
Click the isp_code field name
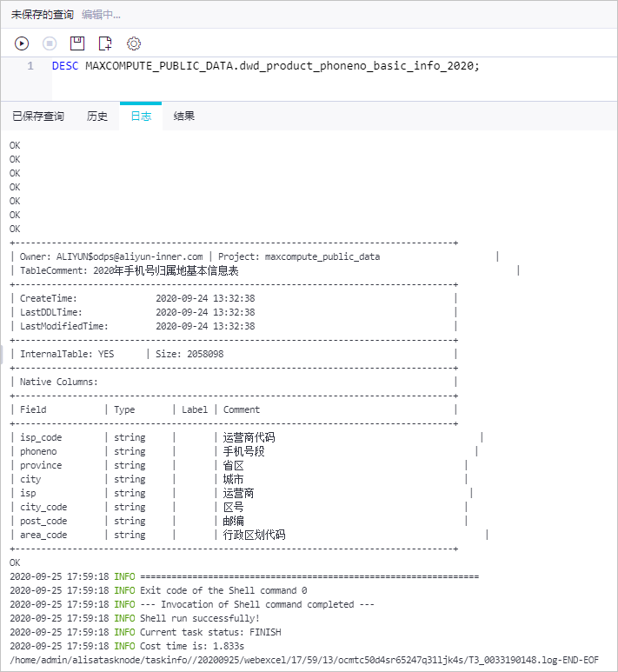(41, 437)
